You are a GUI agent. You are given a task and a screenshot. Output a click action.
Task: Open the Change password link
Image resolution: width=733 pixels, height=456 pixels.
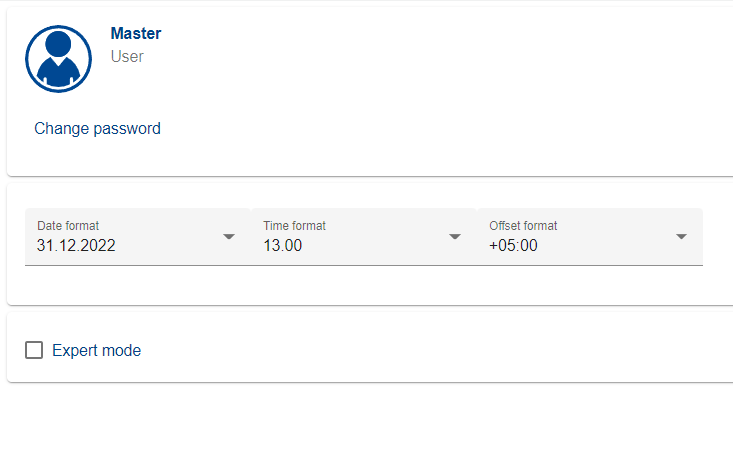pyautogui.click(x=97, y=128)
